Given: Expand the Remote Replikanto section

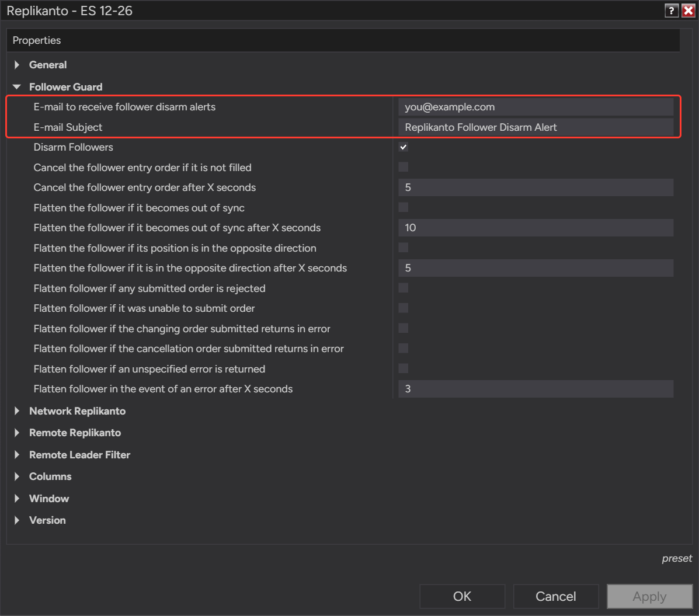Looking at the screenshot, I should 17,433.
